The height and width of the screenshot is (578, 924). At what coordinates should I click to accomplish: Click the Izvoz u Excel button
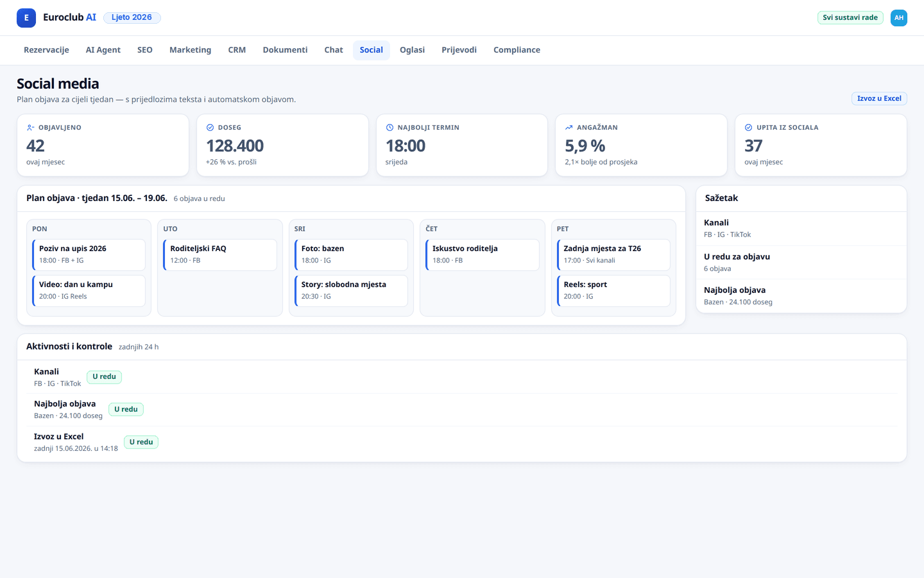pos(879,98)
